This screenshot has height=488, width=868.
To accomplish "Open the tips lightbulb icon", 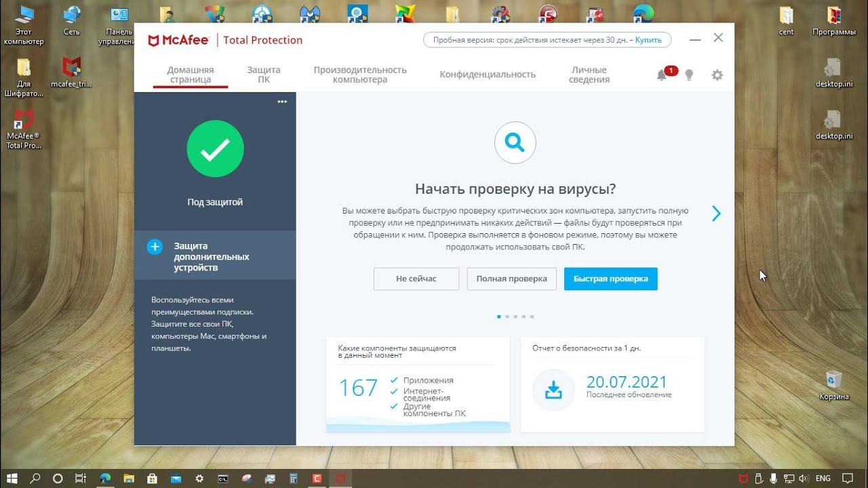I will (689, 75).
